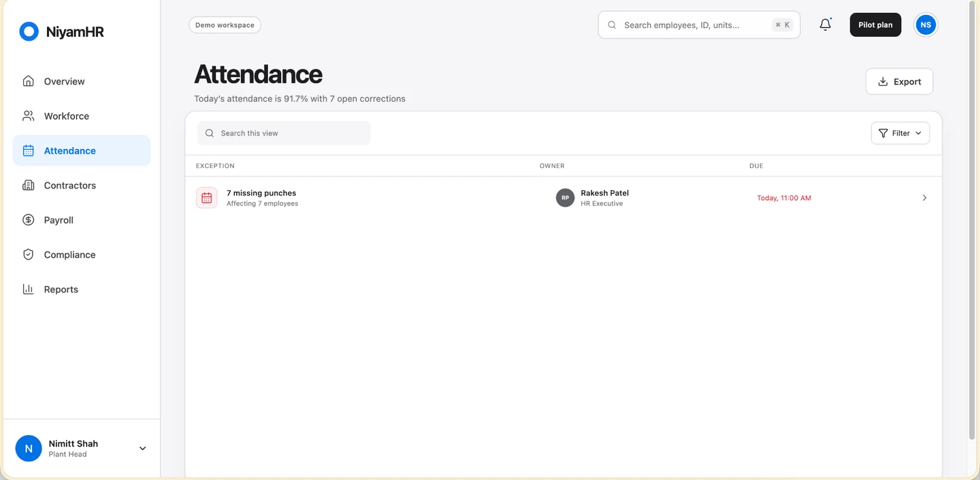The width and height of the screenshot is (980, 480).
Task: Click the NS profile avatar
Action: coord(925,25)
